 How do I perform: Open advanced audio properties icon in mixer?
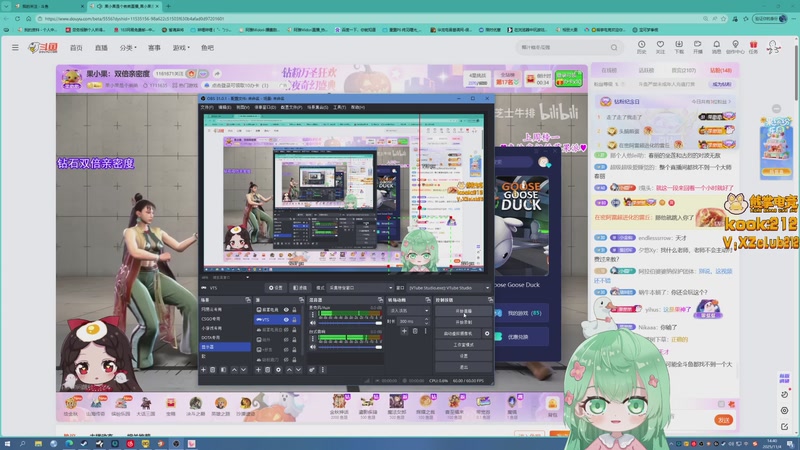click(x=312, y=370)
